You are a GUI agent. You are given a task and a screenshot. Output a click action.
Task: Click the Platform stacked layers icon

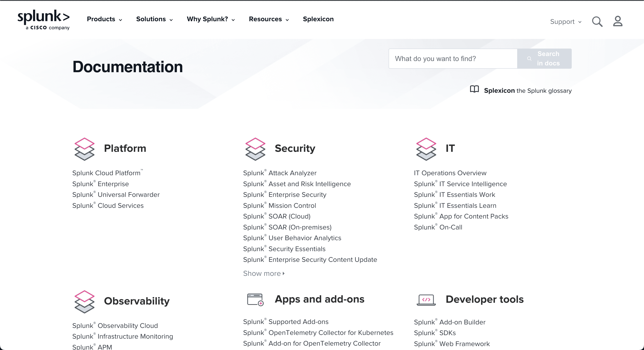84,149
